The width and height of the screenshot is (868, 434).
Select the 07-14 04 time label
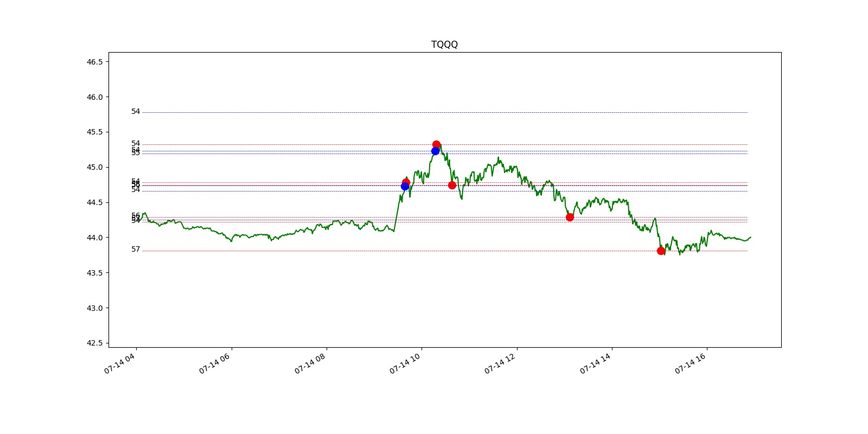click(121, 362)
